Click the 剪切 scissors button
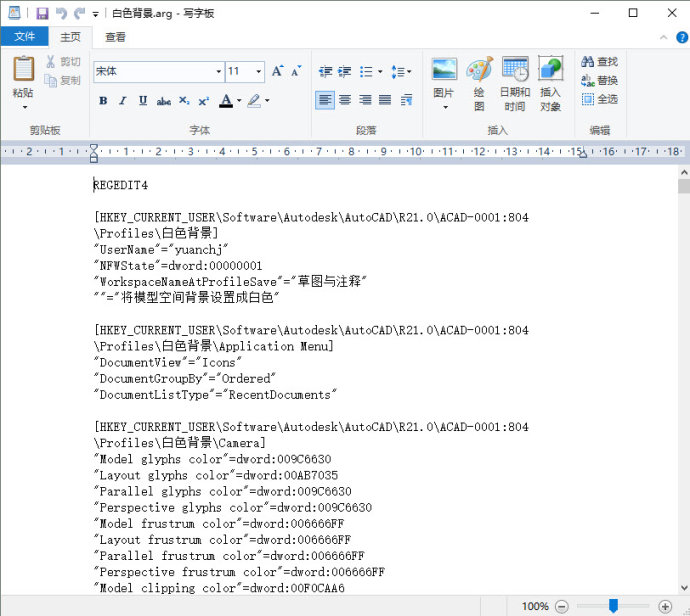 (63, 62)
